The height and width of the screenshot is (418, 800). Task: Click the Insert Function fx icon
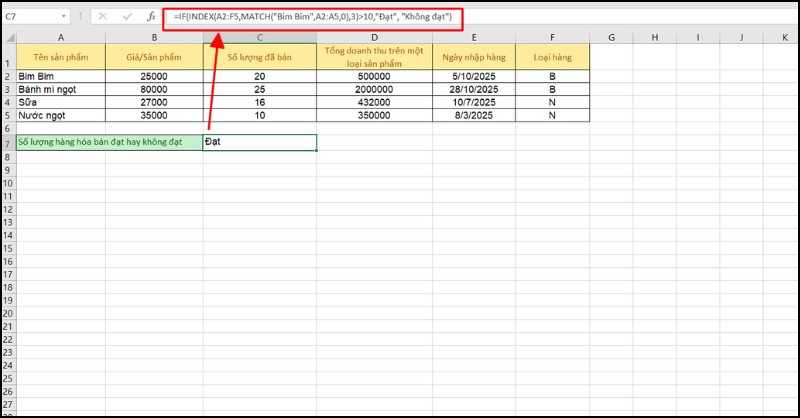[x=151, y=18]
